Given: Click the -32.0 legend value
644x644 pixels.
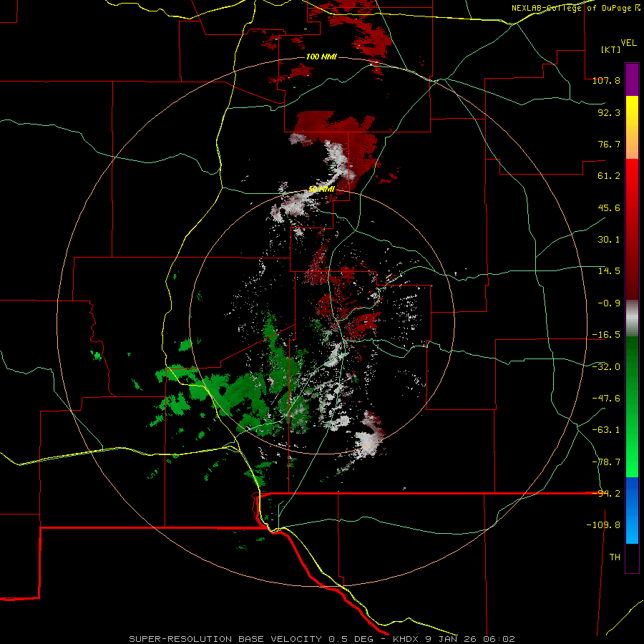Looking at the screenshot, I should [x=606, y=367].
